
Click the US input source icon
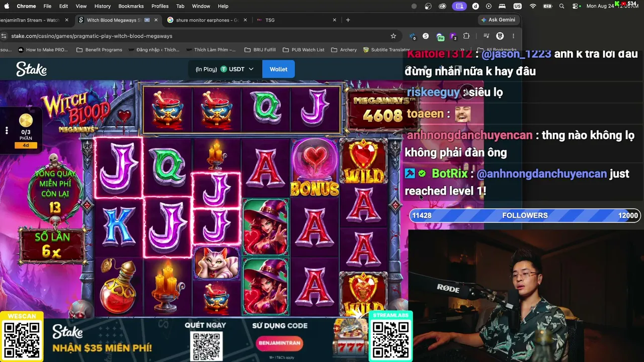click(518, 6)
